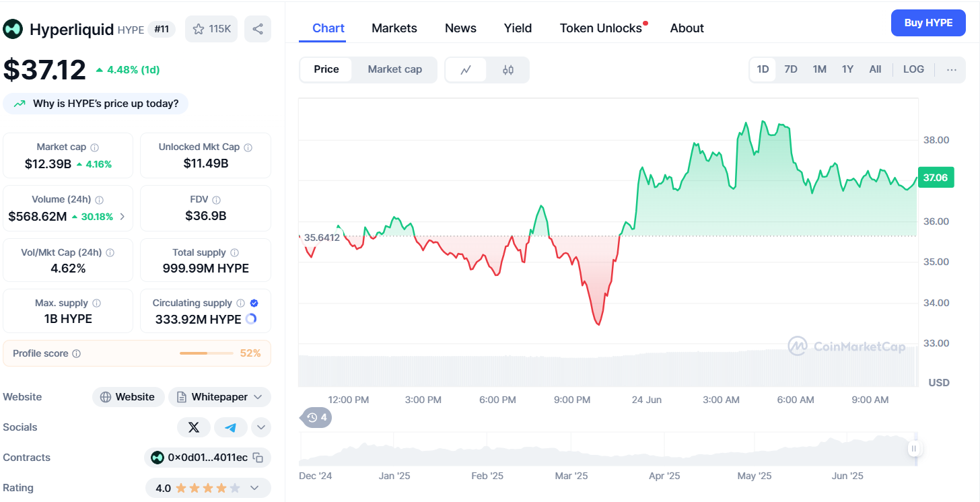Click the trending icon in price question
This screenshot has width=980, height=502.
point(20,104)
